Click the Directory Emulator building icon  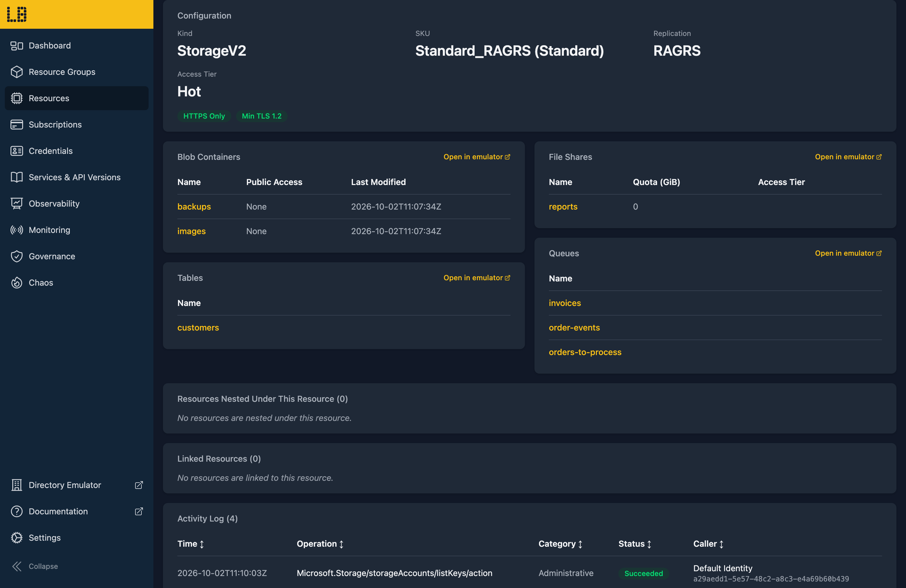click(16, 485)
